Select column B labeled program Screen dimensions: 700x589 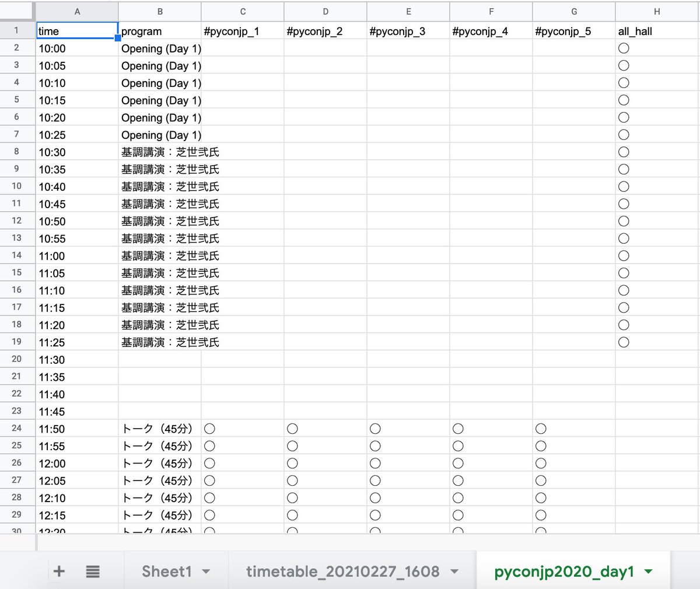(x=160, y=10)
